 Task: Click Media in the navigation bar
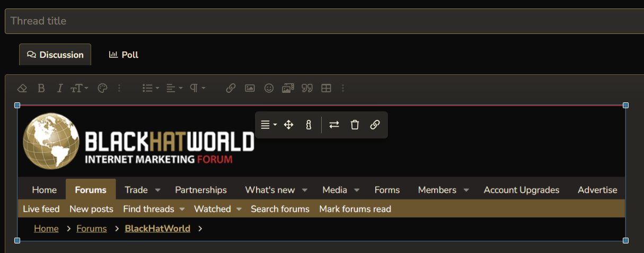pos(335,190)
